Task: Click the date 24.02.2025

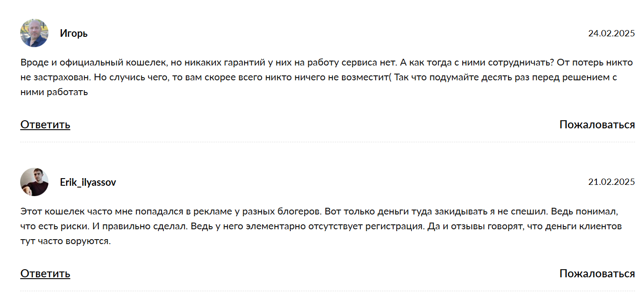Action: coord(611,33)
